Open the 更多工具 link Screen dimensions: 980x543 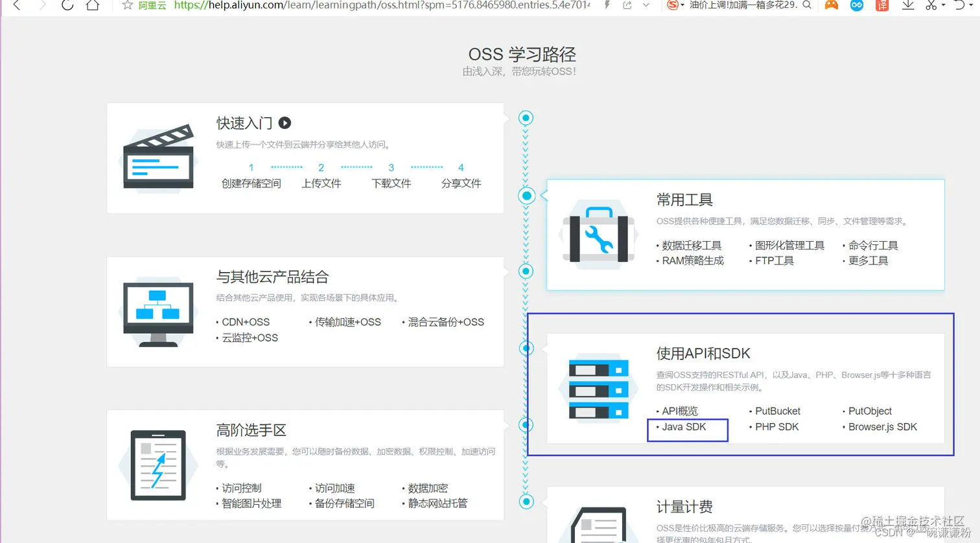(869, 260)
